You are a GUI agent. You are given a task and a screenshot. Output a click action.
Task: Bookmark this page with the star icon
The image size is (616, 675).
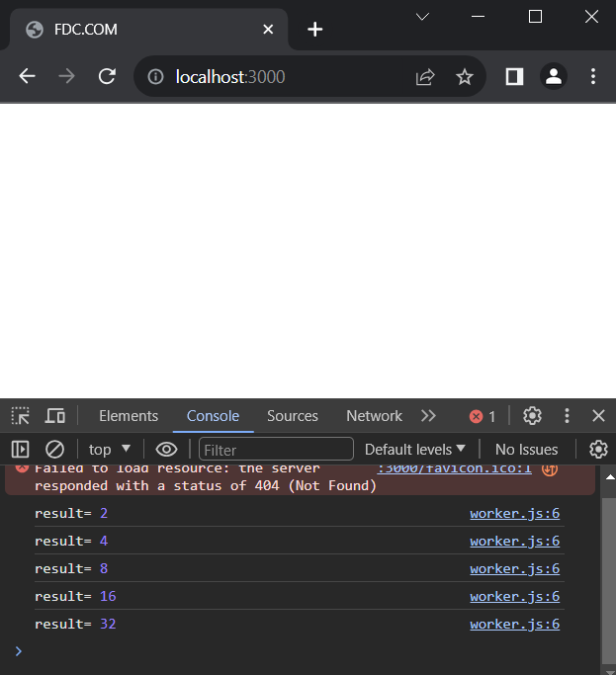click(x=465, y=76)
